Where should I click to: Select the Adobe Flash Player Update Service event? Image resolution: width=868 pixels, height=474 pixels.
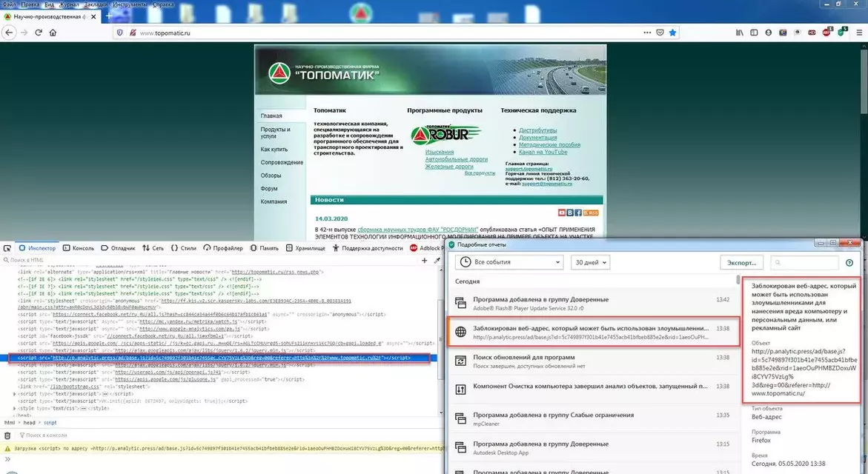[x=594, y=303]
